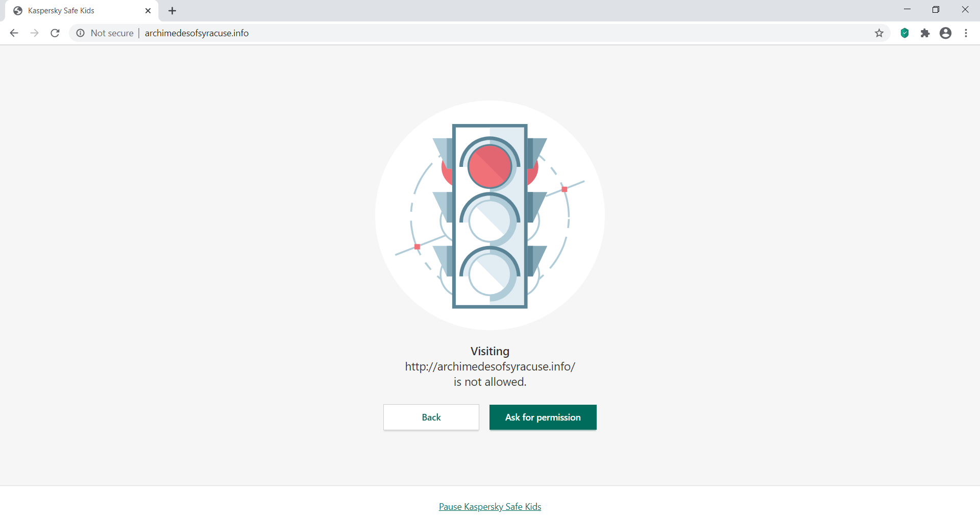The height and width of the screenshot is (518, 980).
Task: Reload the current page
Action: pyautogui.click(x=55, y=33)
